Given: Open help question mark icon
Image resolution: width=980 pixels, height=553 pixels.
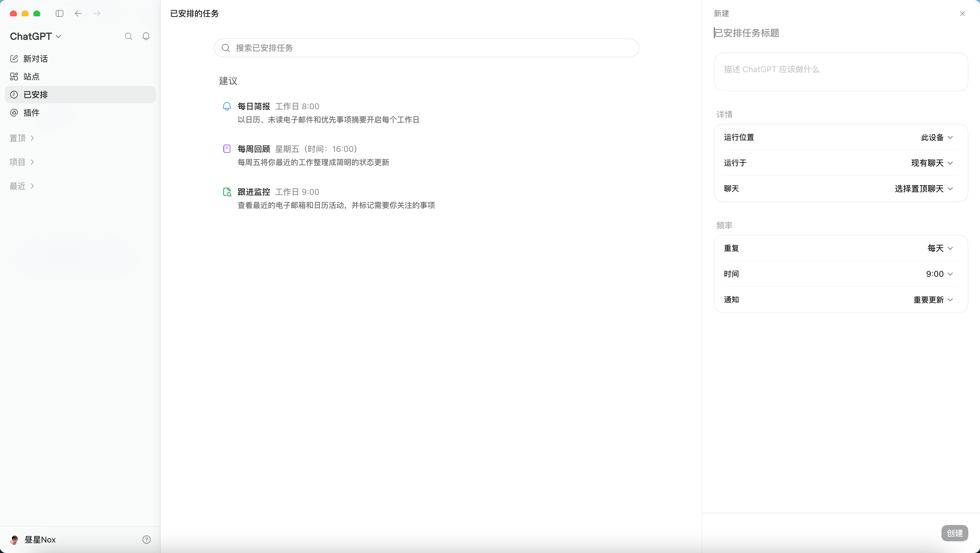Looking at the screenshot, I should click(x=147, y=539).
